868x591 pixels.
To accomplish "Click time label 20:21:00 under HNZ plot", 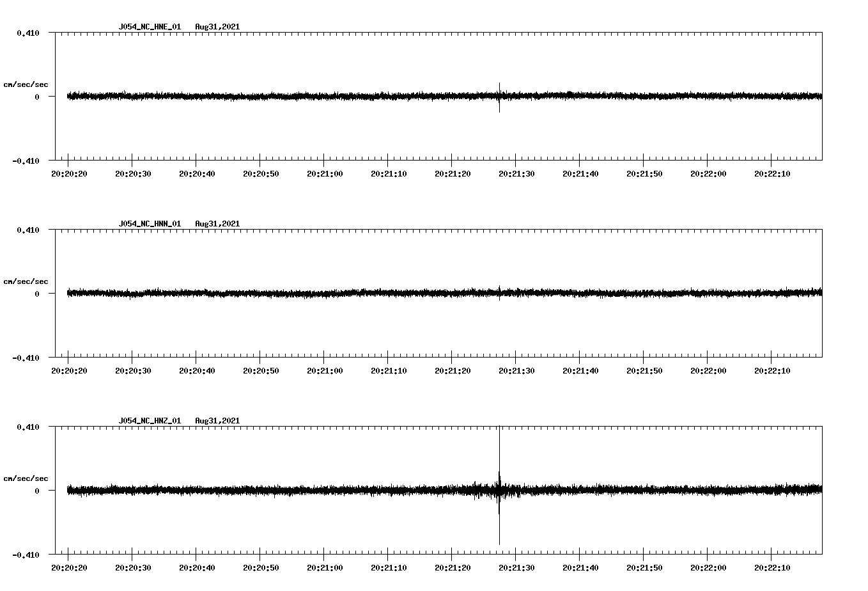I will pyautogui.click(x=325, y=568).
